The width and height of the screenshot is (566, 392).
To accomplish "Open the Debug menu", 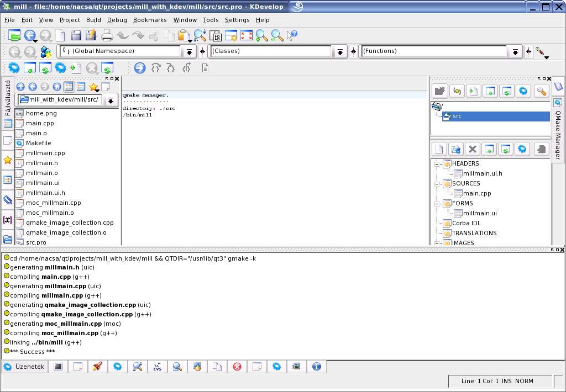I will (x=117, y=20).
